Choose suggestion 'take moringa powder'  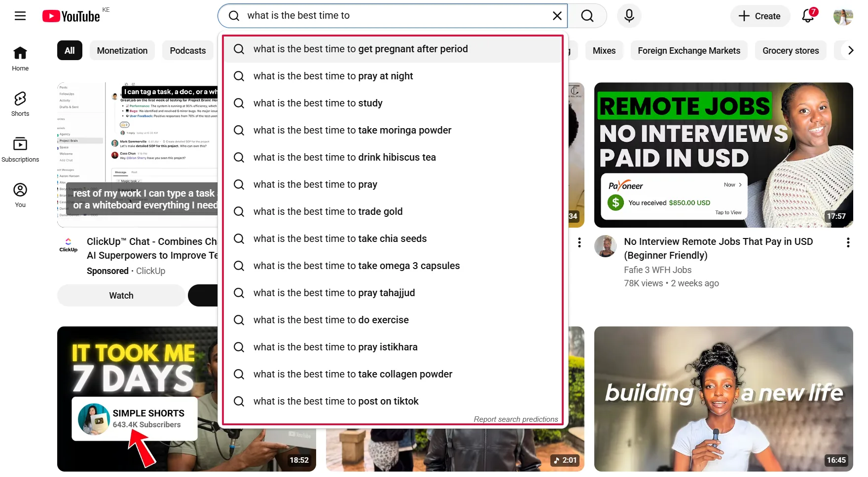(x=393, y=130)
